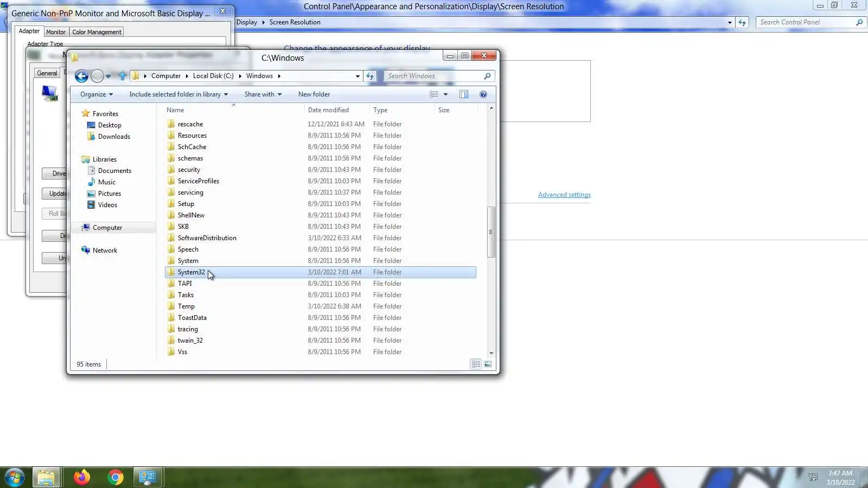
Task: Select the Temp folder icon
Action: (x=171, y=306)
